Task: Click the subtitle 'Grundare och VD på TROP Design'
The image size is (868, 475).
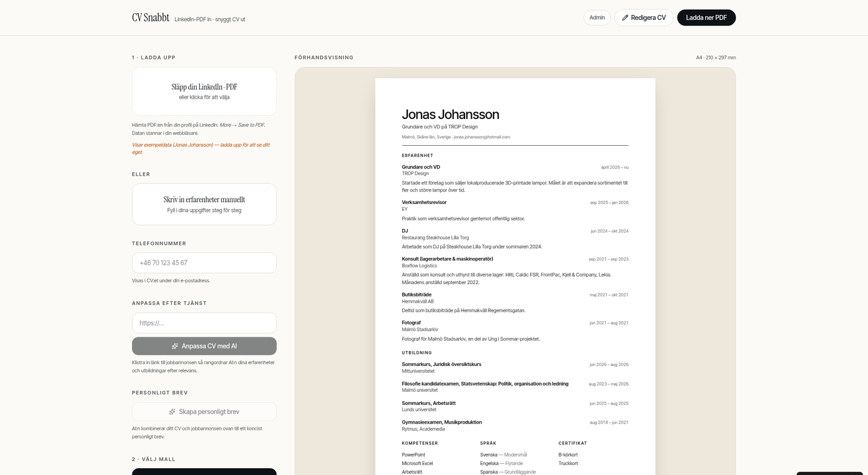Action: (x=440, y=127)
